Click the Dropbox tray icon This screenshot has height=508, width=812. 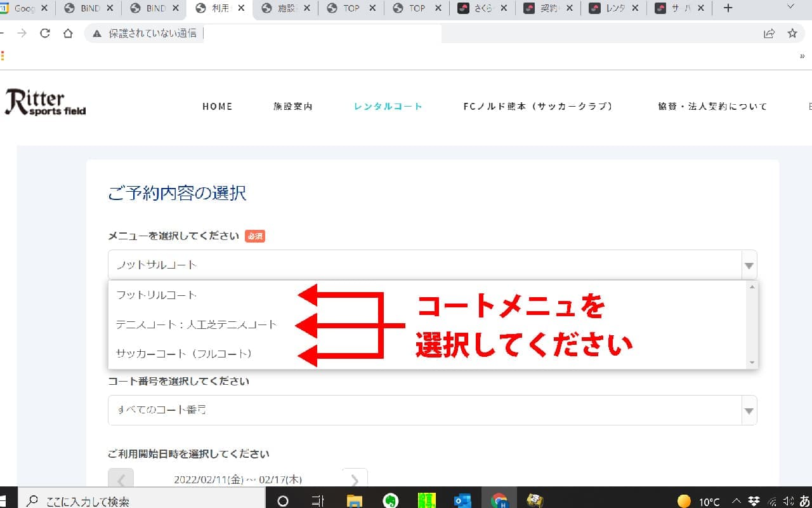tap(754, 501)
